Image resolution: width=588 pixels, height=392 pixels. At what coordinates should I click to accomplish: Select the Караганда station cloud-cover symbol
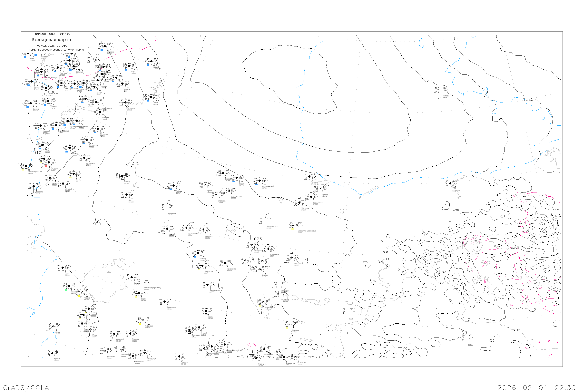point(268,249)
